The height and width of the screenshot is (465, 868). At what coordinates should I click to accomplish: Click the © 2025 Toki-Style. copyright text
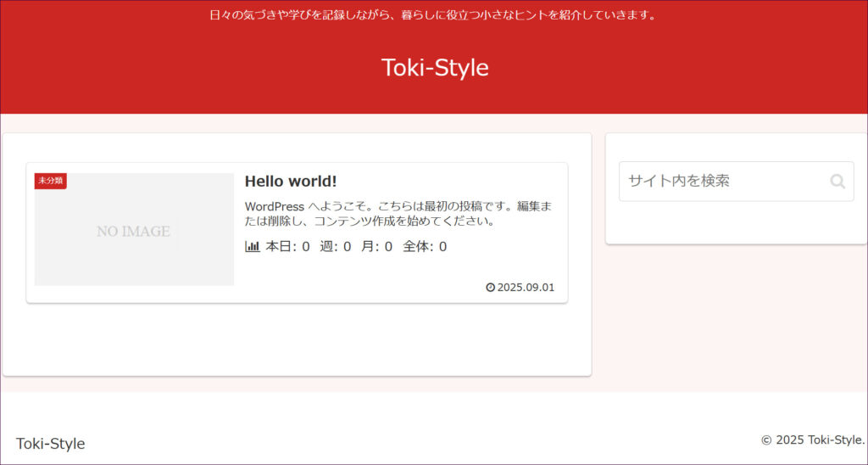(812, 440)
